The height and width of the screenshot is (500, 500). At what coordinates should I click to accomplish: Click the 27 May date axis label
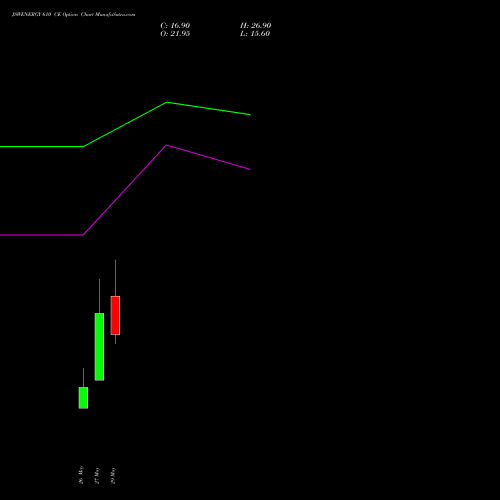click(x=97, y=475)
